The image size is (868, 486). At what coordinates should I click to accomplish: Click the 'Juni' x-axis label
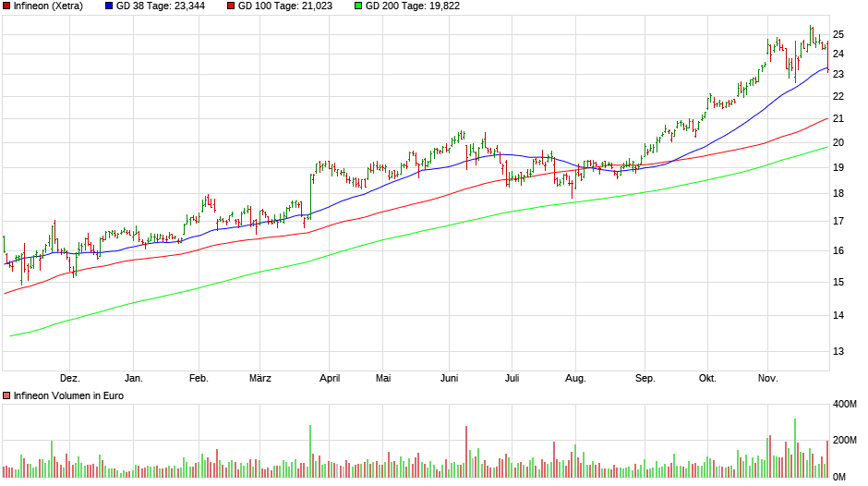pyautogui.click(x=449, y=379)
